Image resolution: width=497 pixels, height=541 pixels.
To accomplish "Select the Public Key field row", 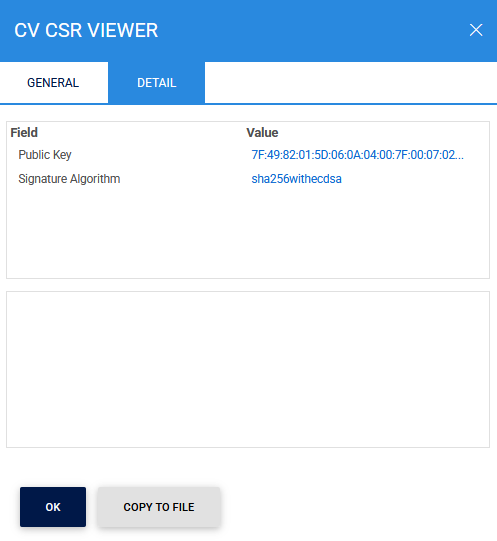I will [x=248, y=155].
